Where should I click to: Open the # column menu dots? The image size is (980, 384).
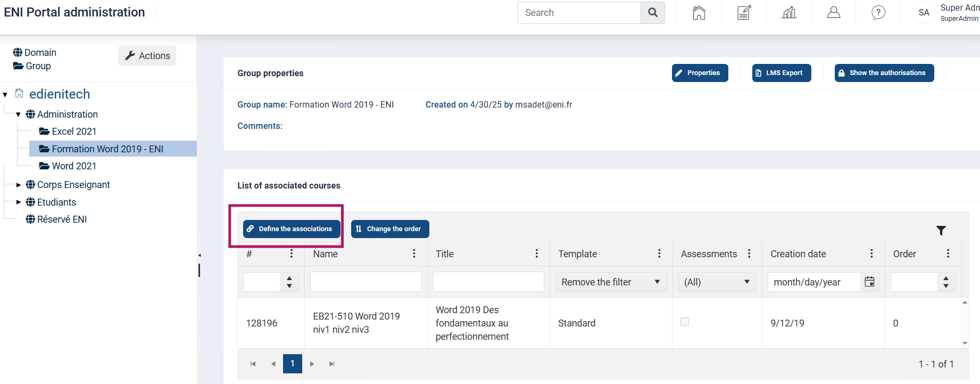(x=291, y=254)
